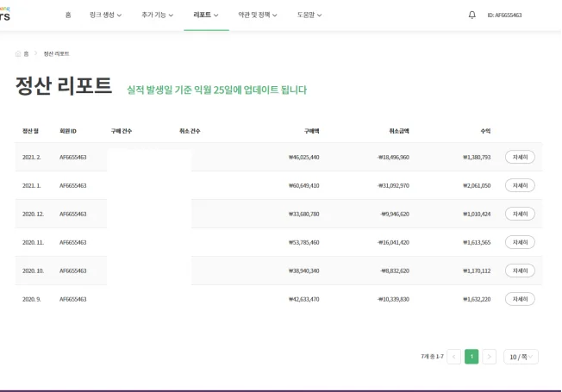Go to next page arrow
This screenshot has height=392, width=562.
(x=489, y=357)
